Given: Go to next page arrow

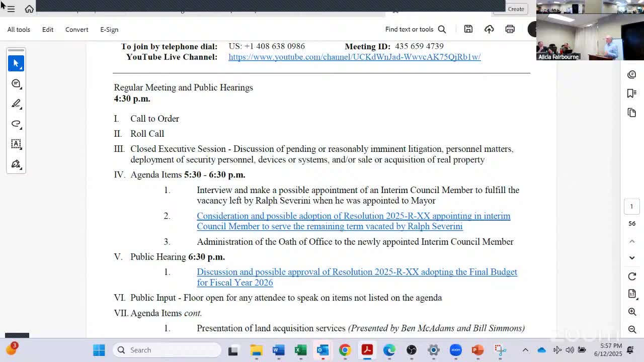Looking at the screenshot, I should 632,257.
